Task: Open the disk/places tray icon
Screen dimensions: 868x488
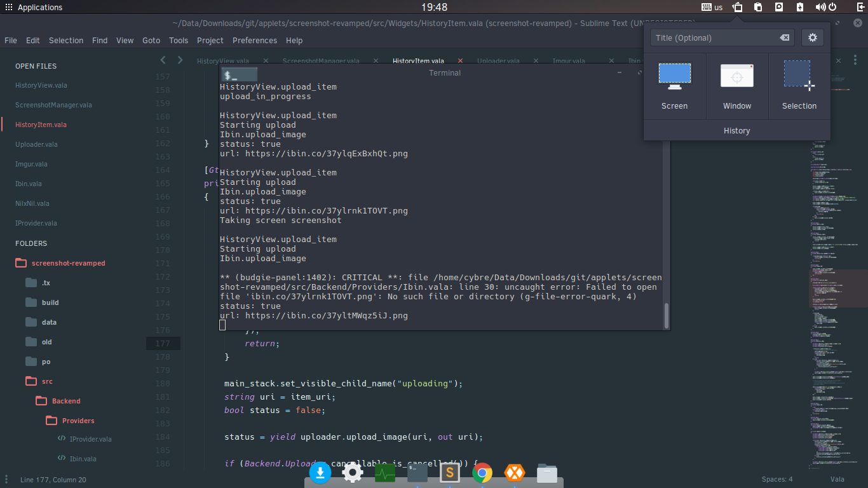Action: [x=779, y=8]
